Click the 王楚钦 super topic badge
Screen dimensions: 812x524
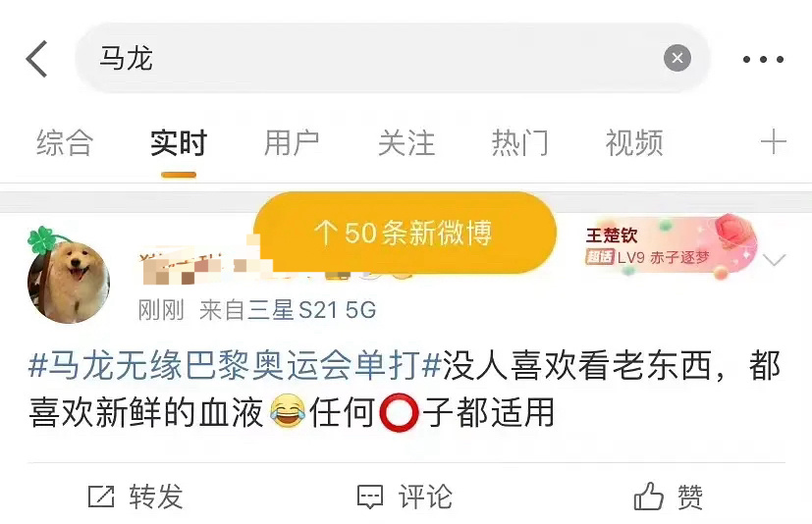[x=669, y=247]
